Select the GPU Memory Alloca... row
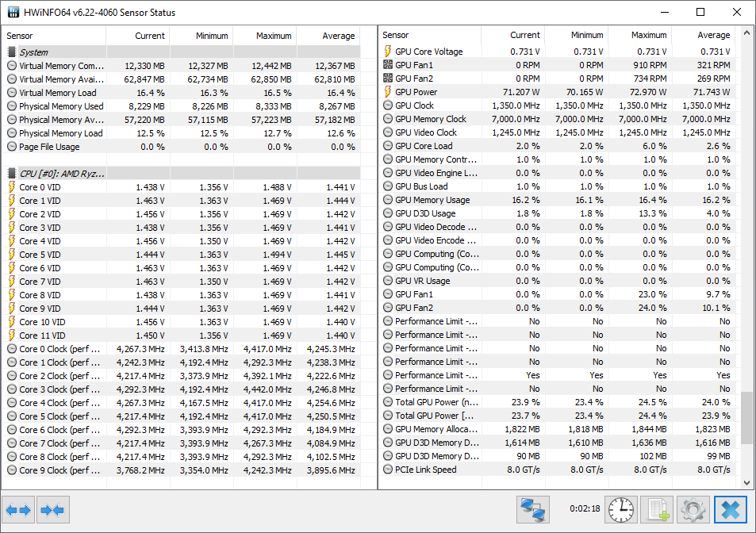Viewport: 756px width, 533px height. point(558,429)
